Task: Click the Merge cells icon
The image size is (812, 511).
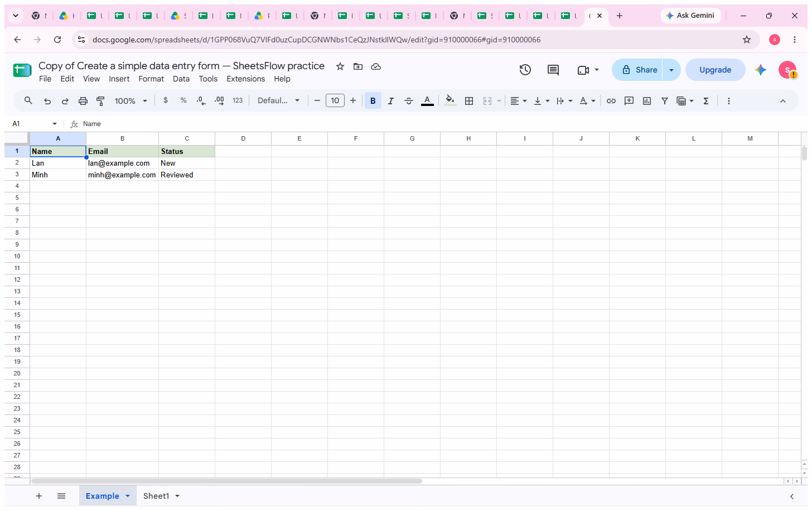Action: point(487,100)
